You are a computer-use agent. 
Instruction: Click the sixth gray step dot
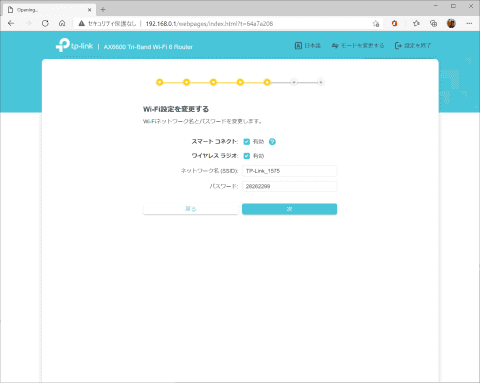coord(294,82)
